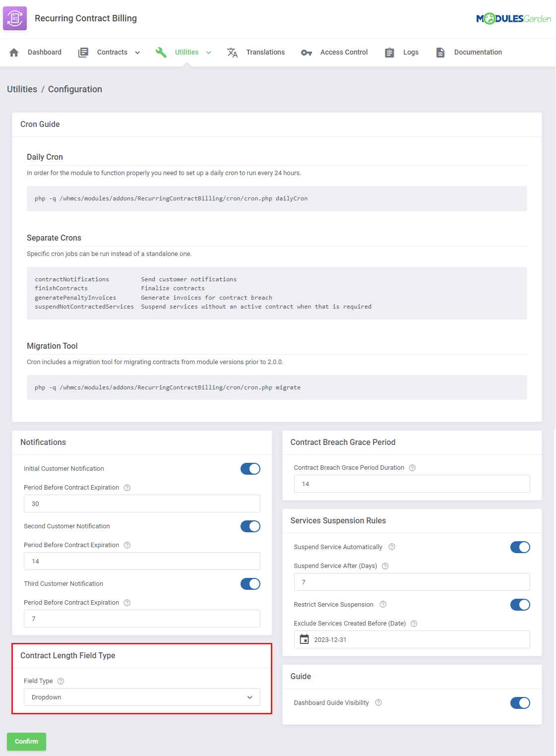The image size is (556, 756).
Task: Click the Suspend Service After (Days) field
Action: coord(412,582)
